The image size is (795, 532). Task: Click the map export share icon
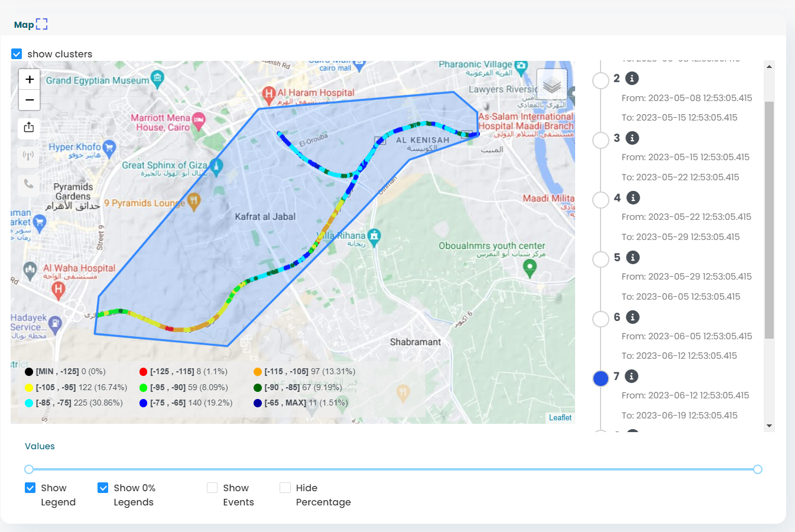(28, 127)
